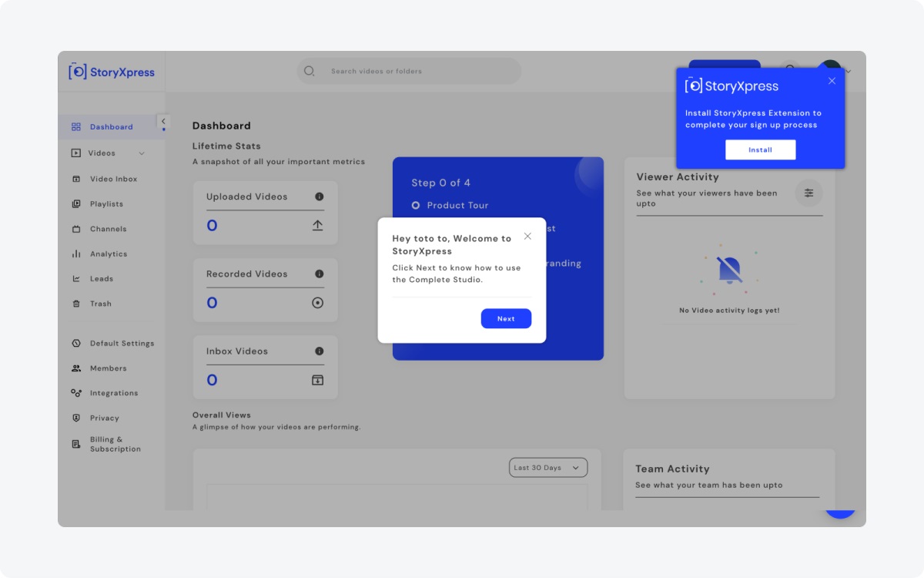Viewport: 924px width, 578px height.
Task: Click "No Video activity logs yet!" message
Action: pyautogui.click(x=729, y=311)
